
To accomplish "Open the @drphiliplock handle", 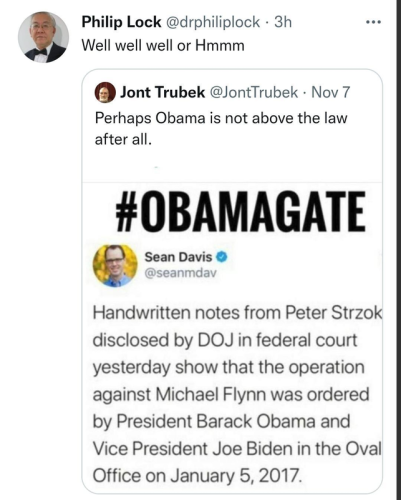I will tap(213, 22).
